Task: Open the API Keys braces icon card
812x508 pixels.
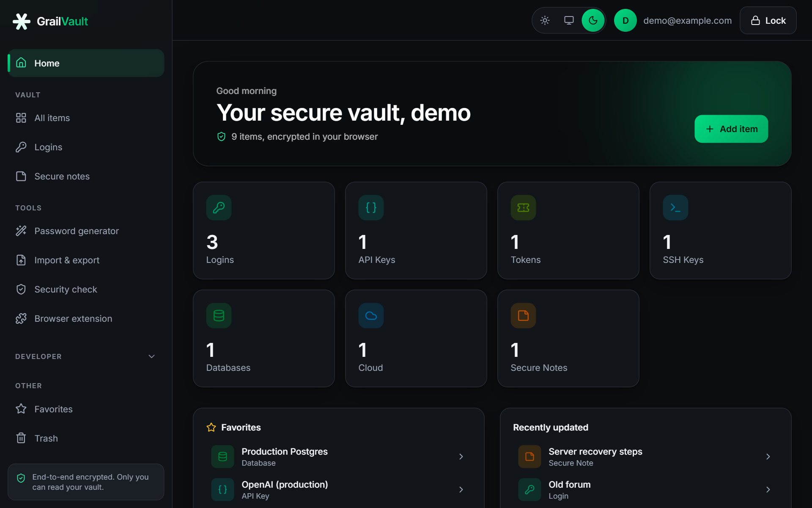Action: (x=371, y=207)
